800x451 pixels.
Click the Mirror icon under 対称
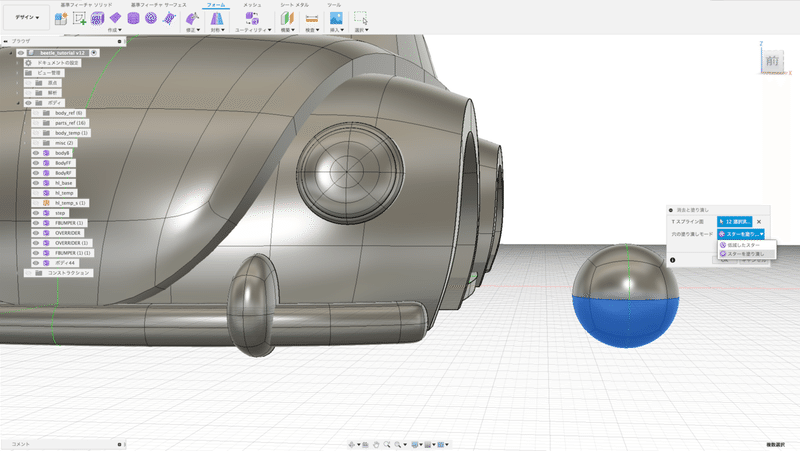tap(216, 18)
